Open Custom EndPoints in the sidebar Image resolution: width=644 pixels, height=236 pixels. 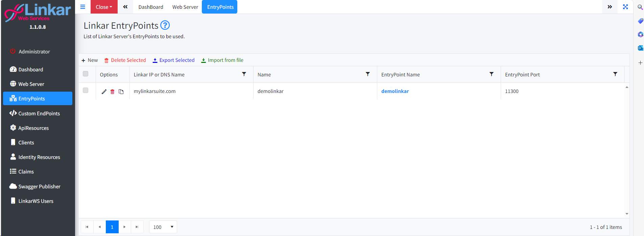[39, 113]
